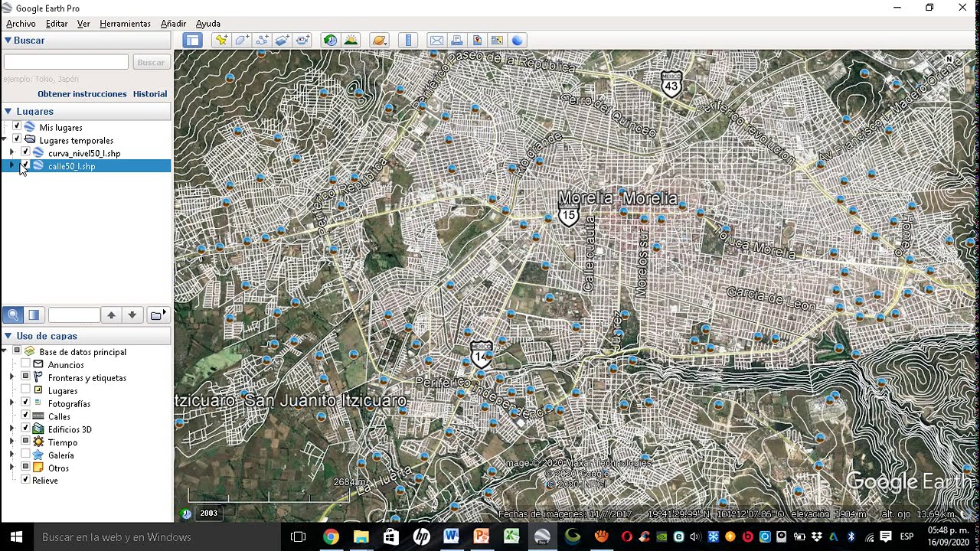Collapse the Buscar panel
This screenshot has width=980, height=551.
[x=8, y=41]
